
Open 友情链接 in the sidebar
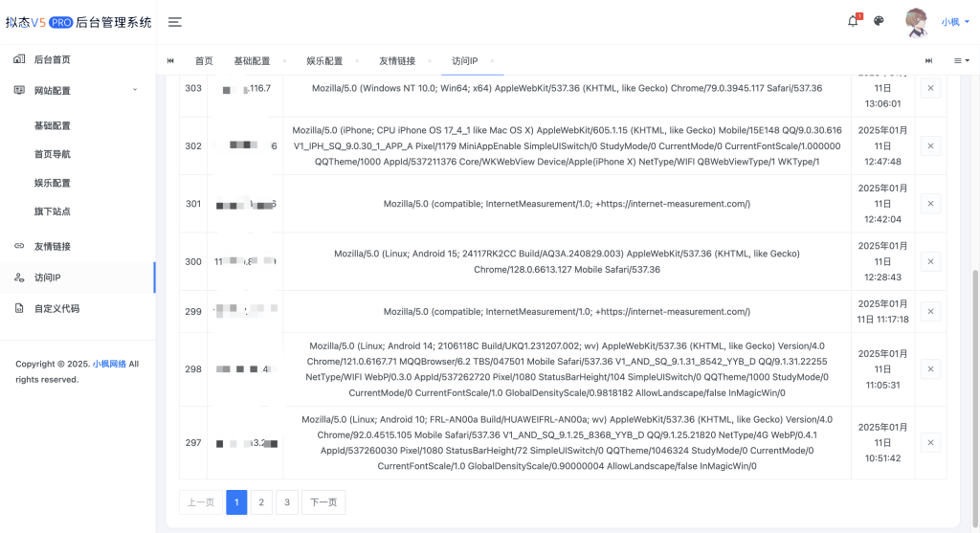pyautogui.click(x=78, y=246)
